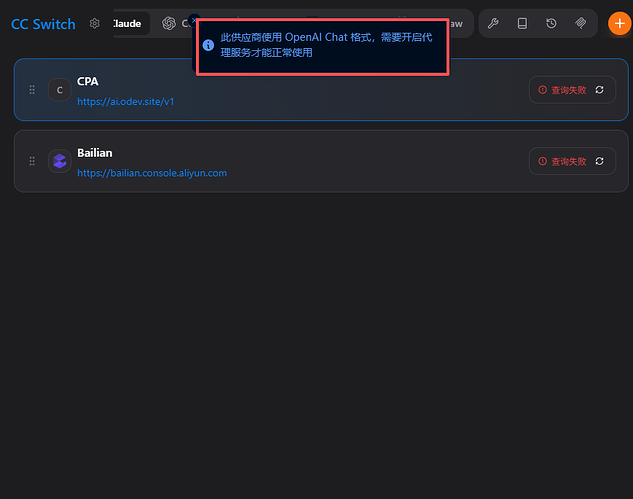Select the CPA provider name
Screen dimensions: 633x499
[x=88, y=81]
